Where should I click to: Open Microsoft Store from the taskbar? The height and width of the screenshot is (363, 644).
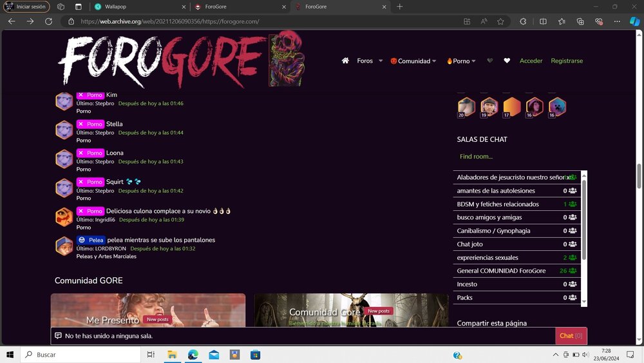(x=256, y=355)
